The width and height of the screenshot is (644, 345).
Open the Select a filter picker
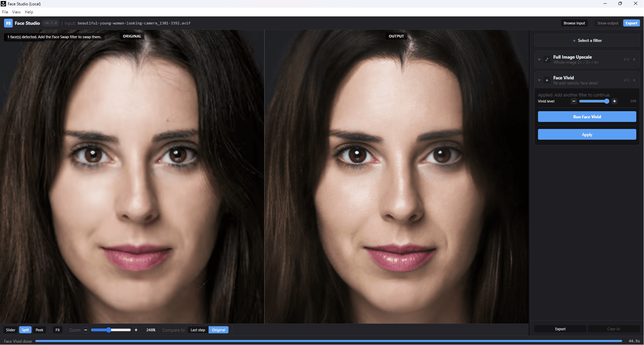click(587, 41)
